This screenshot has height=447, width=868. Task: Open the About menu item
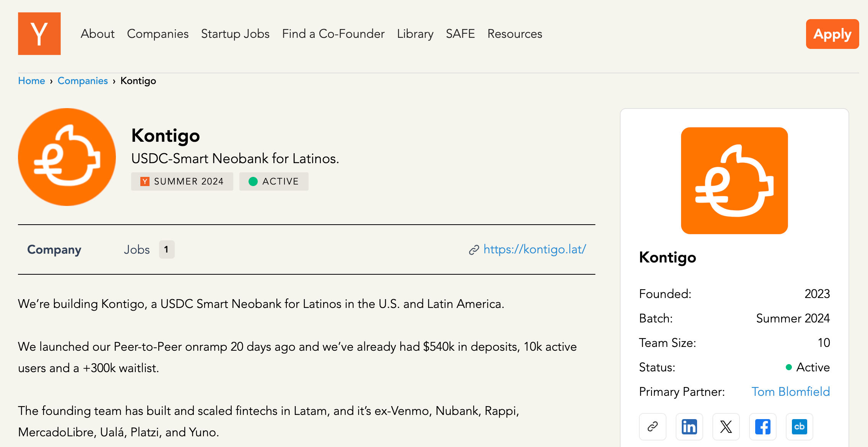(98, 34)
